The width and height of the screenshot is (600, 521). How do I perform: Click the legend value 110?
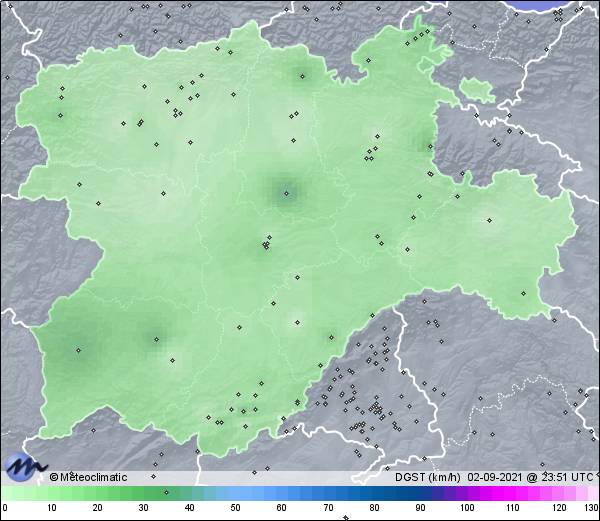(513, 508)
